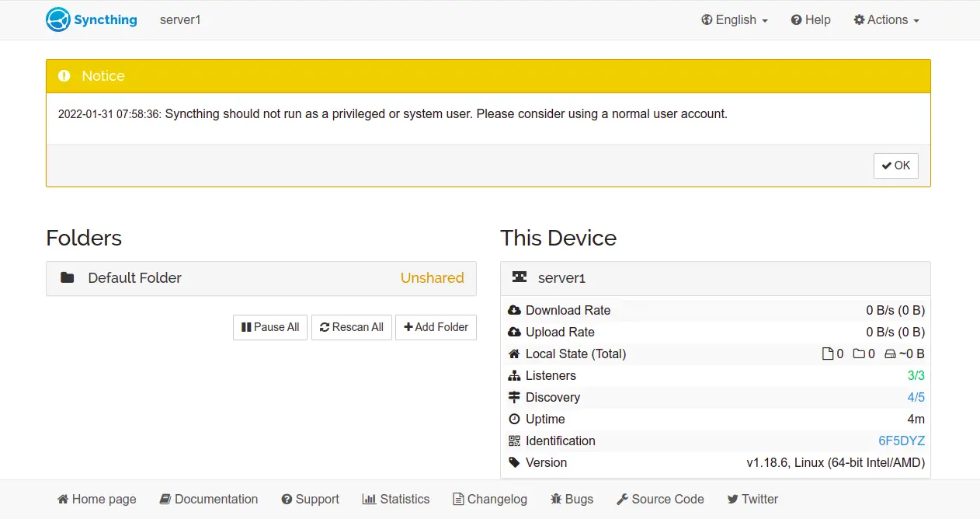Image resolution: width=980 pixels, height=519 pixels.
Task: Click the Unshared status label
Action: tap(432, 278)
